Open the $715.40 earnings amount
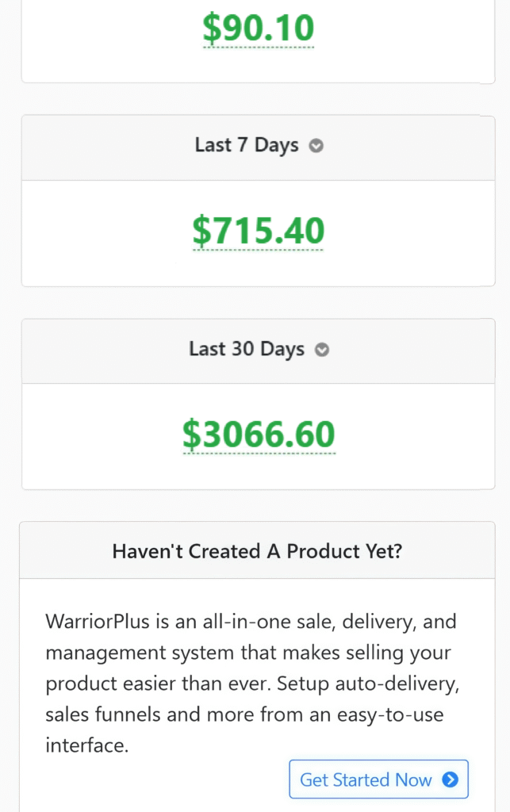510x812 pixels. (259, 231)
